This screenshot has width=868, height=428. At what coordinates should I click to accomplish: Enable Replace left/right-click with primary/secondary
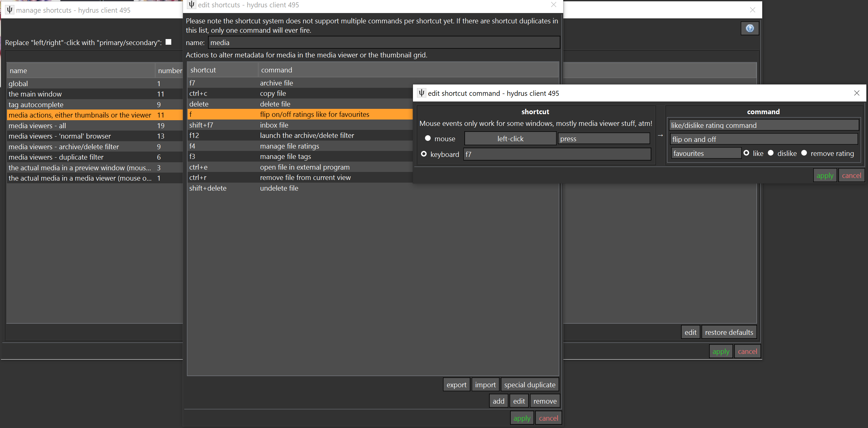tap(169, 42)
